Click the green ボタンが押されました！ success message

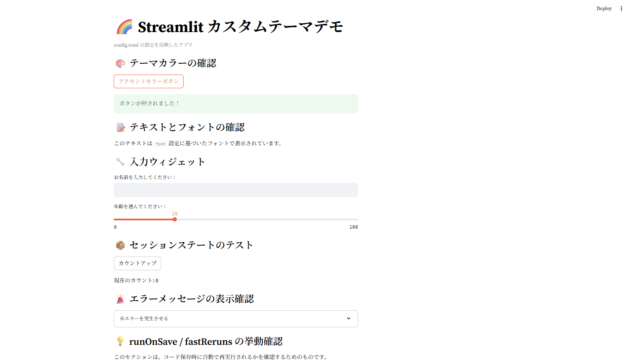pos(236,103)
